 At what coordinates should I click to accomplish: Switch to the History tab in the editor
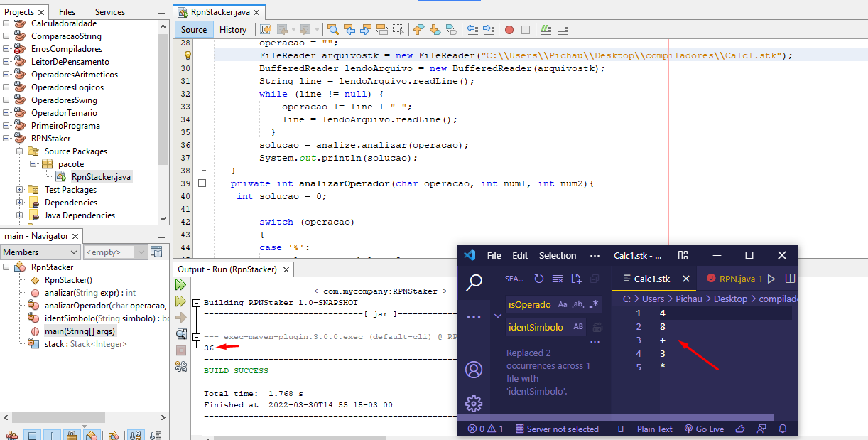[x=234, y=30]
